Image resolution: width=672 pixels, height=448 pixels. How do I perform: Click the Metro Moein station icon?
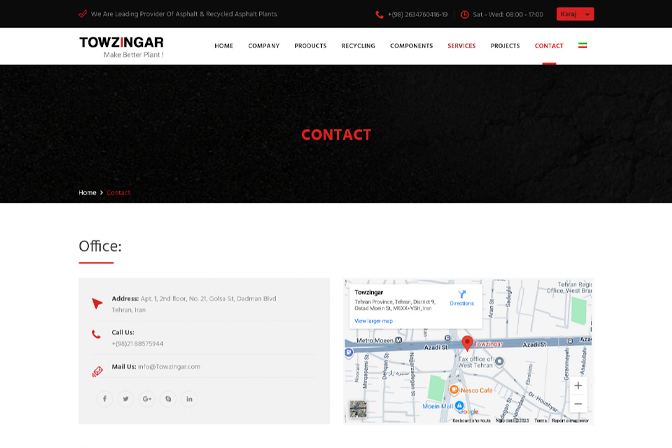(x=398, y=340)
